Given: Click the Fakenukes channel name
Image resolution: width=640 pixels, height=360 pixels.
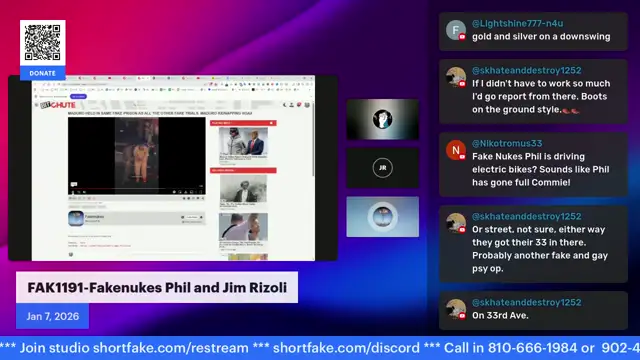Looking at the screenshot, I should [94, 216].
